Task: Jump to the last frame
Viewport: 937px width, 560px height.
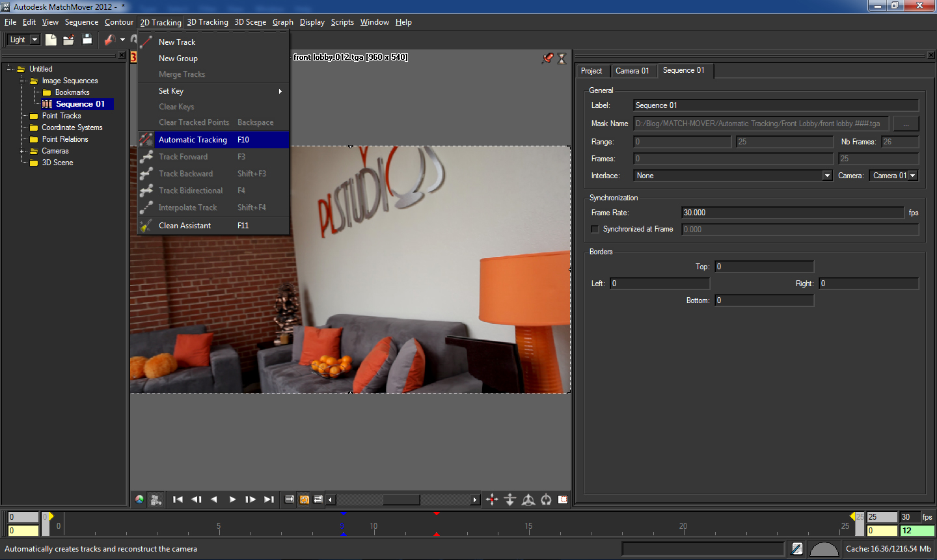Action: tap(269, 500)
